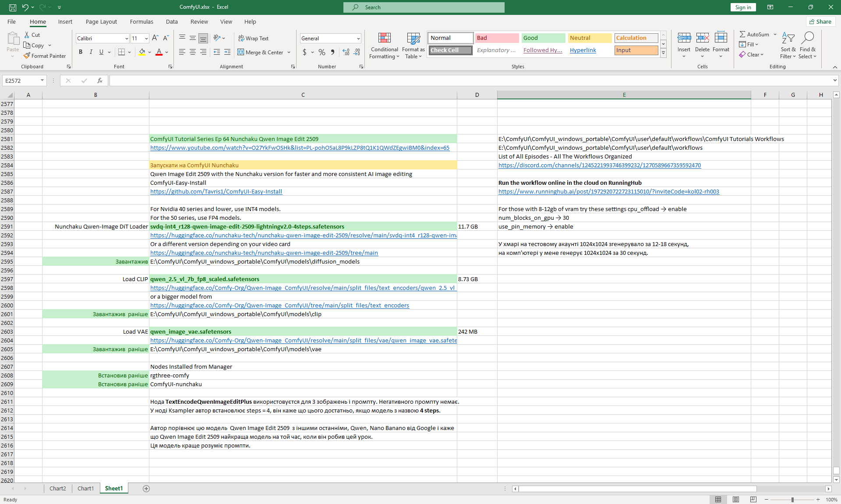The height and width of the screenshot is (504, 841).
Task: Click the Increase Font Size icon
Action: pyautogui.click(x=155, y=38)
